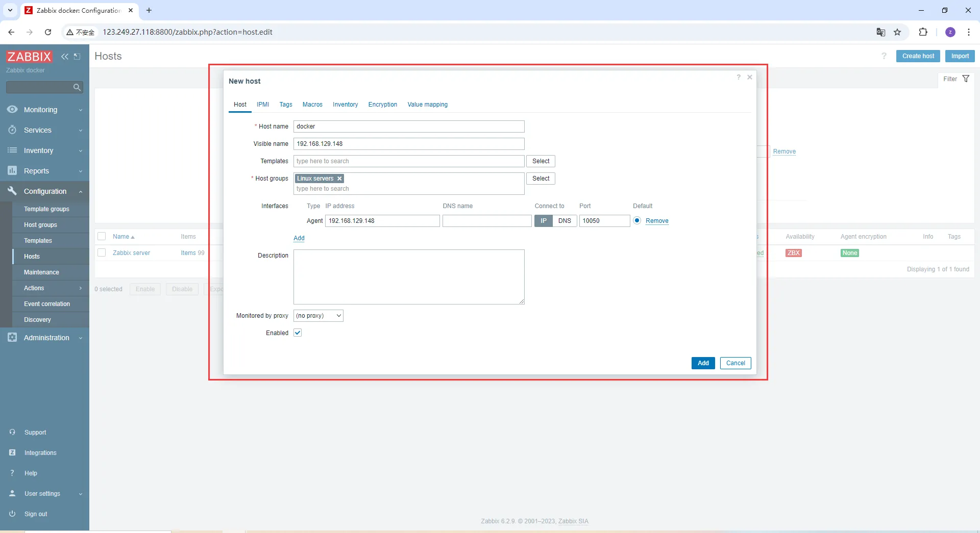Image resolution: width=980 pixels, height=533 pixels.
Task: Toggle kiosk mode icon beside the sidebar collapse arrows
Action: (x=77, y=57)
